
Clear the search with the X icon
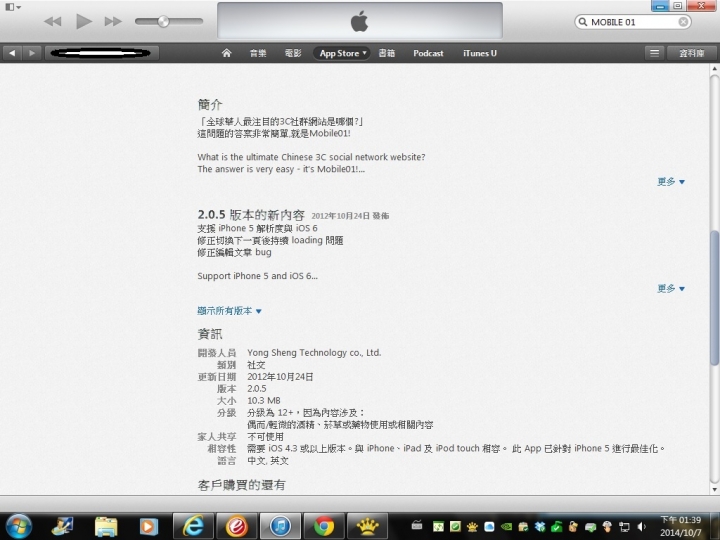click(x=683, y=22)
